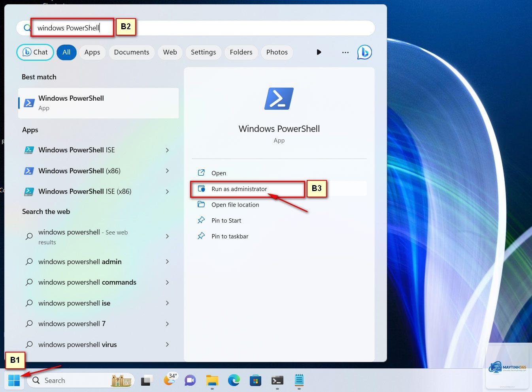
Task: Select the All filter tab
Action: (66, 52)
